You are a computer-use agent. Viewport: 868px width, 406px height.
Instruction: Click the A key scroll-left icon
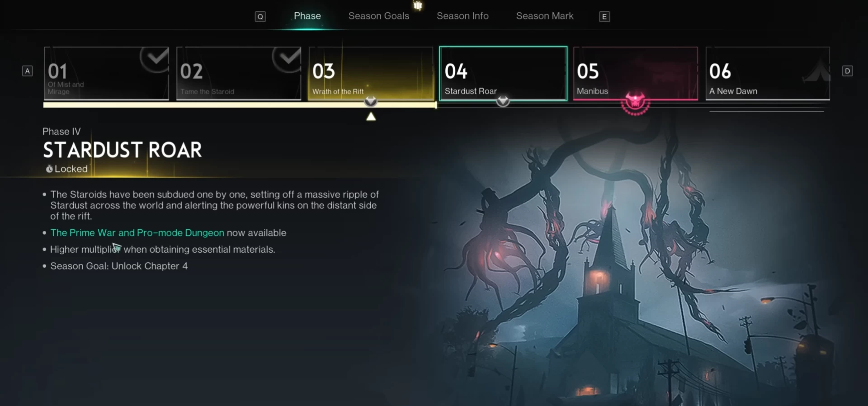pyautogui.click(x=28, y=71)
